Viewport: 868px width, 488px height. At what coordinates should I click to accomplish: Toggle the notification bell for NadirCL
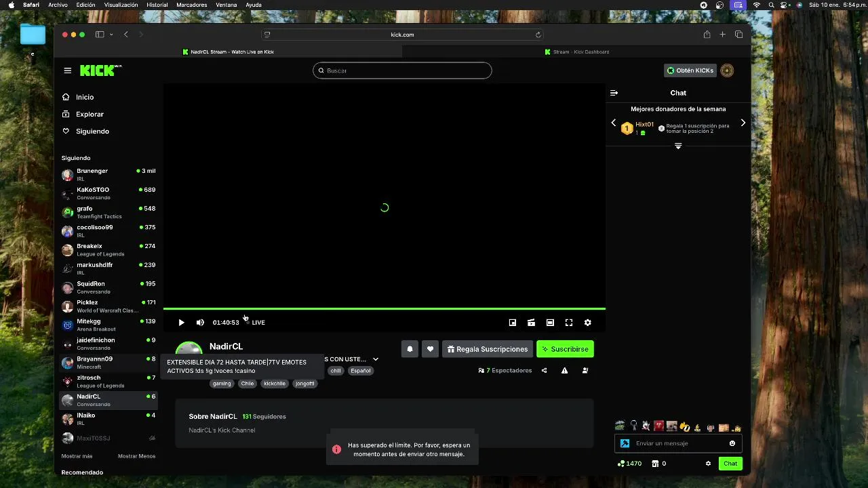point(410,349)
